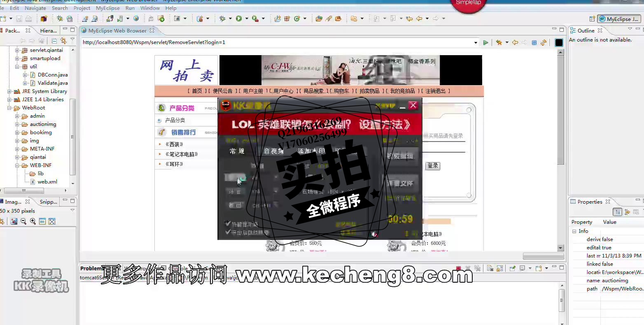Open the Navigate menu

pyautogui.click(x=35, y=8)
